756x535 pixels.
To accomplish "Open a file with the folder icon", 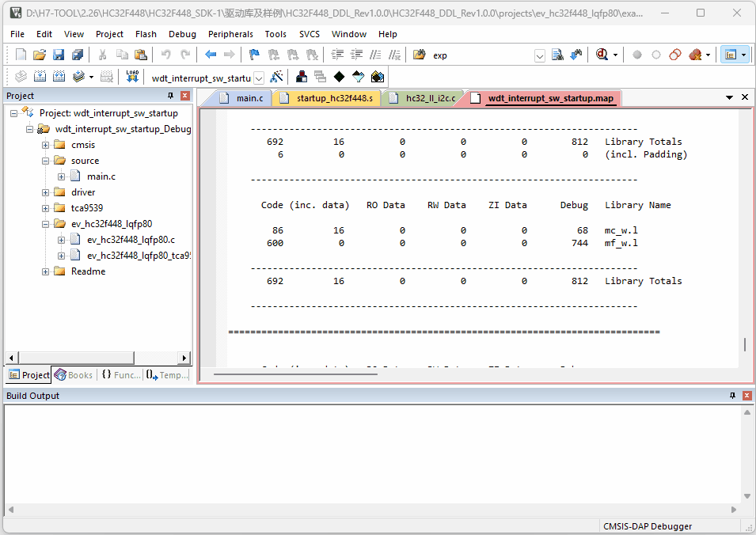I will 40,55.
